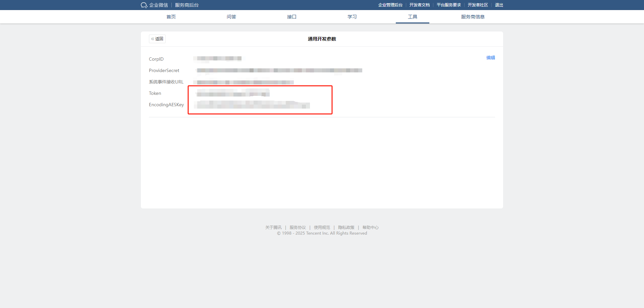Viewport: 644px width, 308px height.
Task: Visit 开发者社区 from the header
Action: pyautogui.click(x=478, y=5)
